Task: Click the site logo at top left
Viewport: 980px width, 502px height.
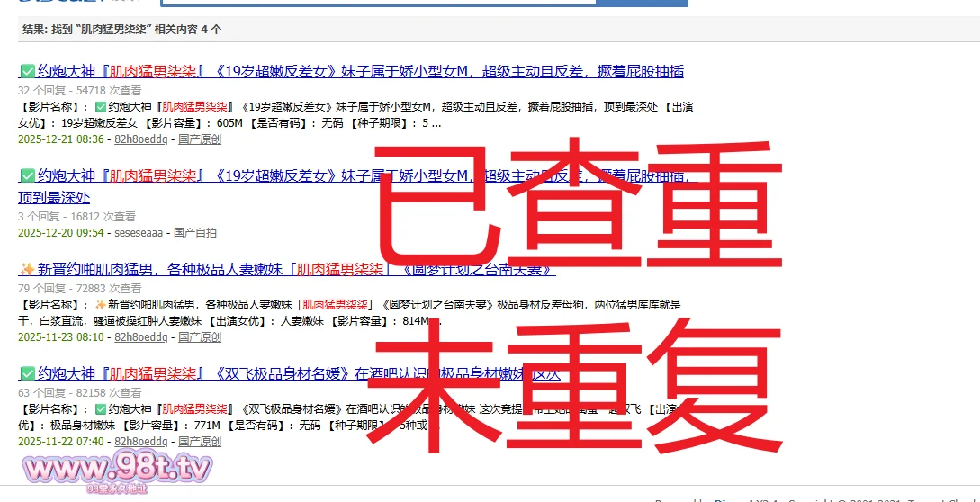Action: click(54, 3)
